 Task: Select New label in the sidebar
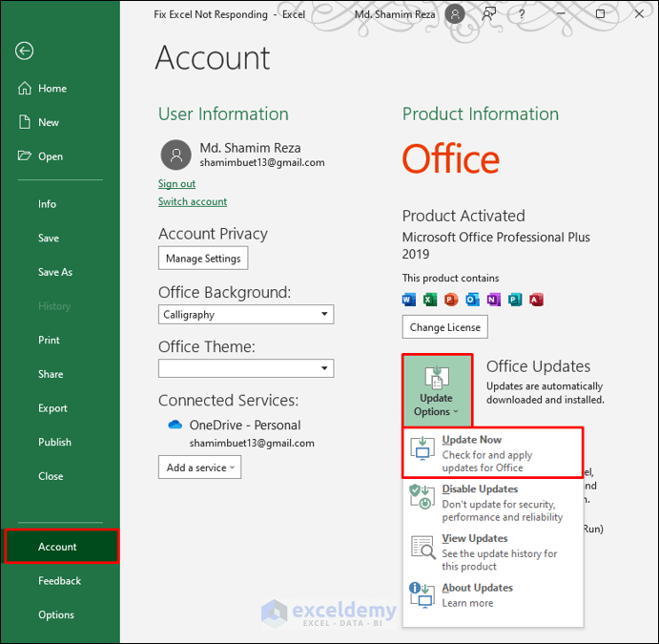pyautogui.click(x=49, y=122)
